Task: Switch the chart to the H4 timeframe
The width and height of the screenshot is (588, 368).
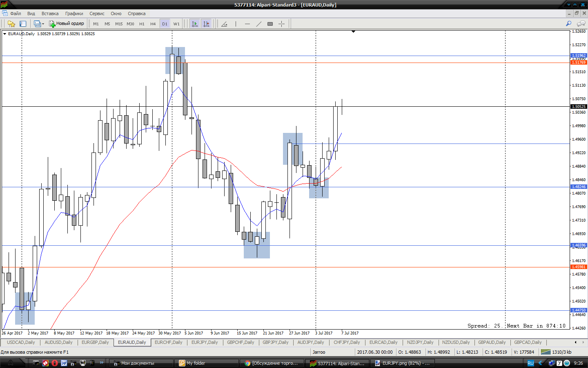Action: (x=153, y=24)
